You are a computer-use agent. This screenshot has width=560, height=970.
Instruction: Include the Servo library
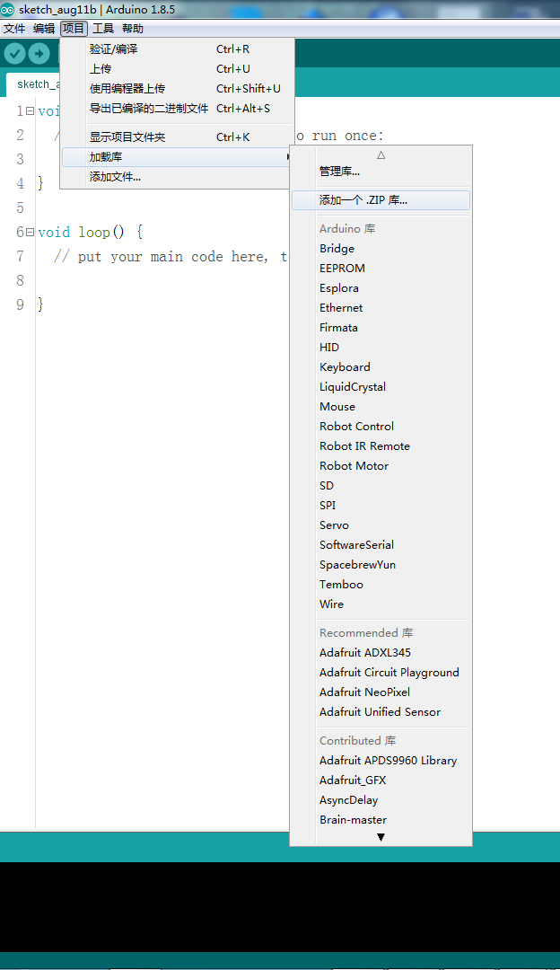pos(381,525)
